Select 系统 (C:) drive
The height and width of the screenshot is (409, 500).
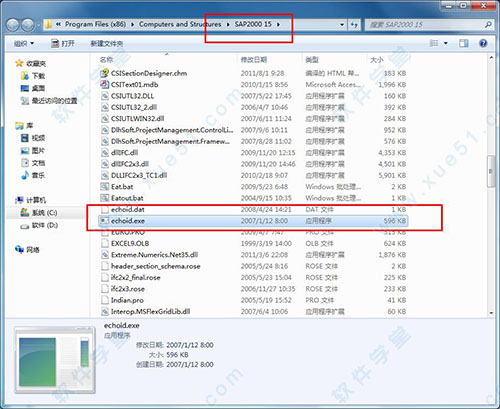pos(39,213)
